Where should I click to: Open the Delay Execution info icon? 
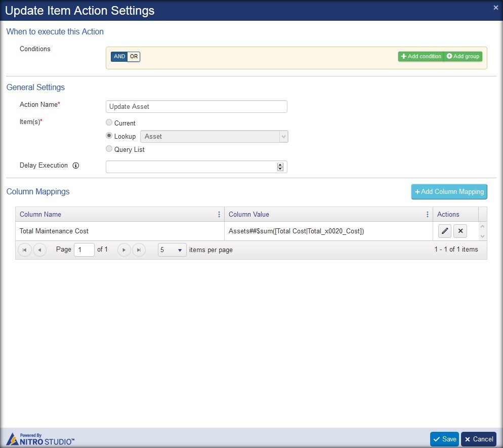pos(76,166)
